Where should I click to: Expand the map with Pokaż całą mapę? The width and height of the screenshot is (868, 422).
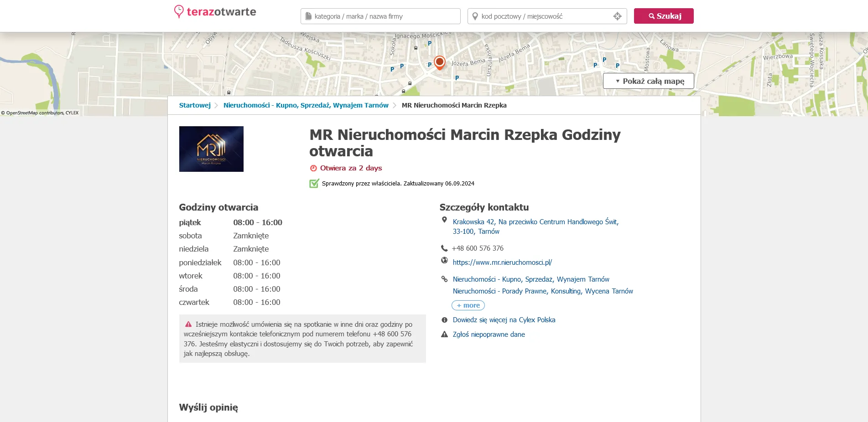(x=649, y=81)
